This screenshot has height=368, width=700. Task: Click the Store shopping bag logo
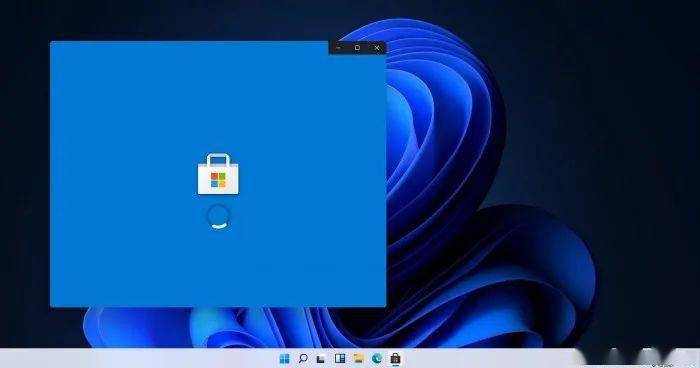[x=218, y=174]
